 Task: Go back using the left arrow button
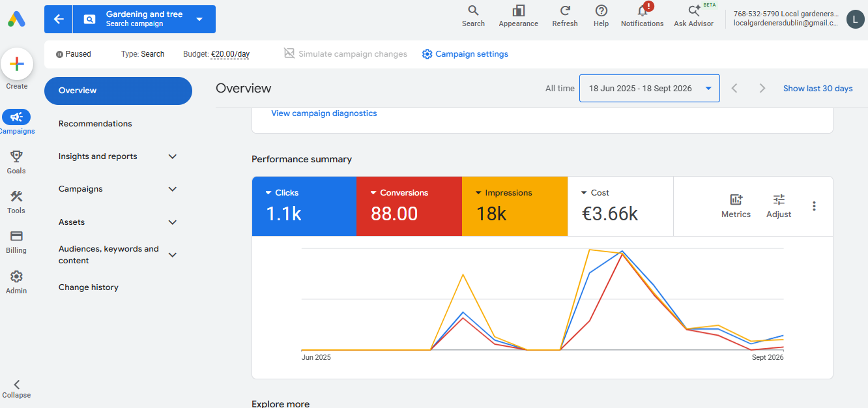[x=59, y=19]
